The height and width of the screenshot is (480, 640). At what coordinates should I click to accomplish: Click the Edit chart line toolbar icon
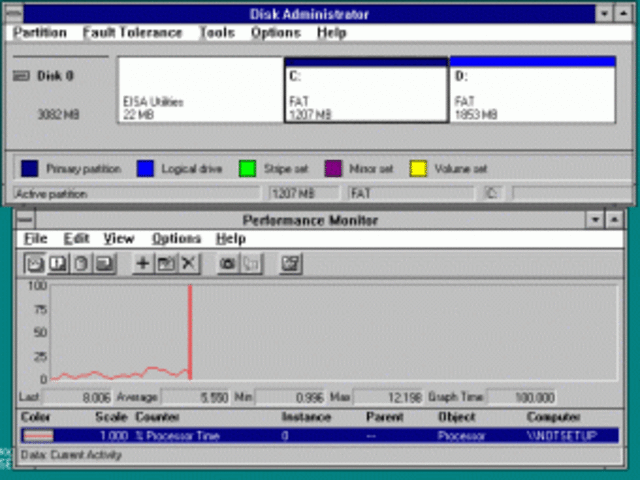[166, 264]
